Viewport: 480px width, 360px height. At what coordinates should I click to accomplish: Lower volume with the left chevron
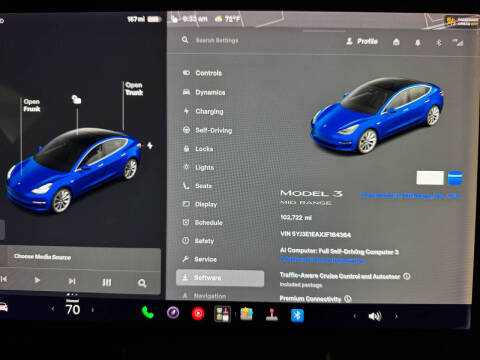354,316
